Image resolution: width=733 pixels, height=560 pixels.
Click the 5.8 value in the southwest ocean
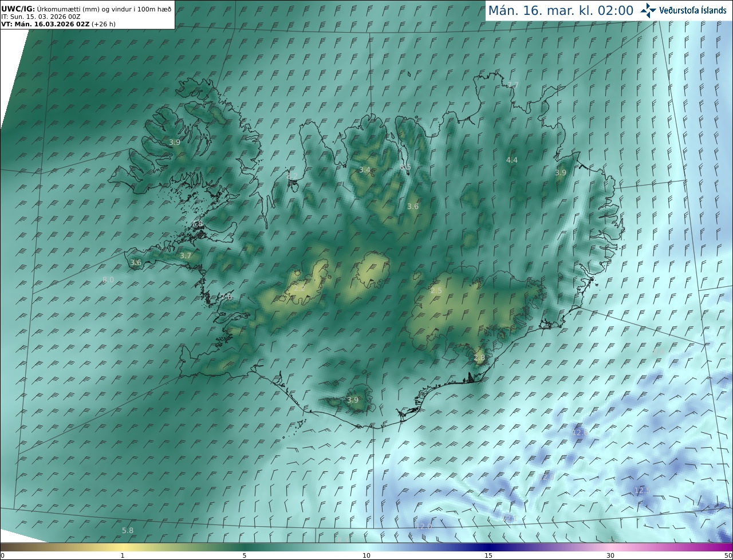(128, 531)
